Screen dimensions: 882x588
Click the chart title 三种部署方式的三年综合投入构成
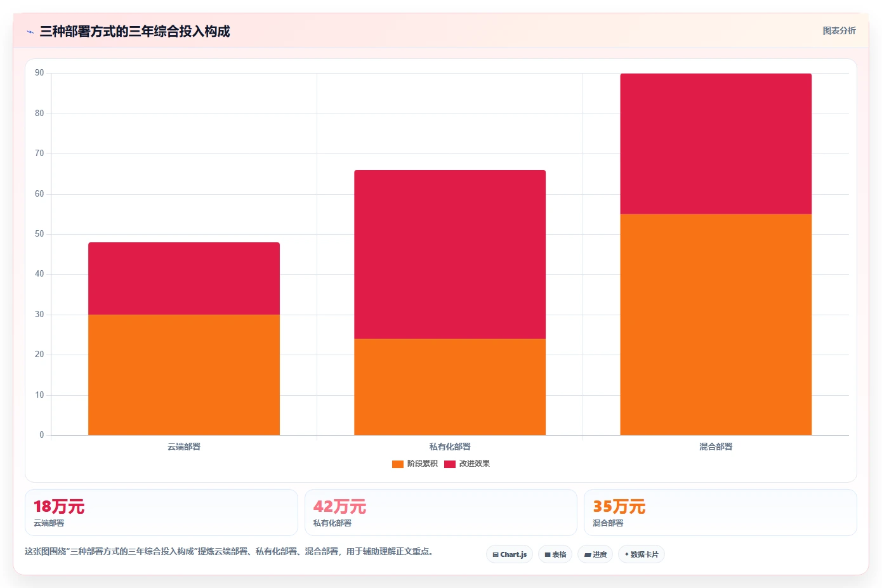coord(135,31)
